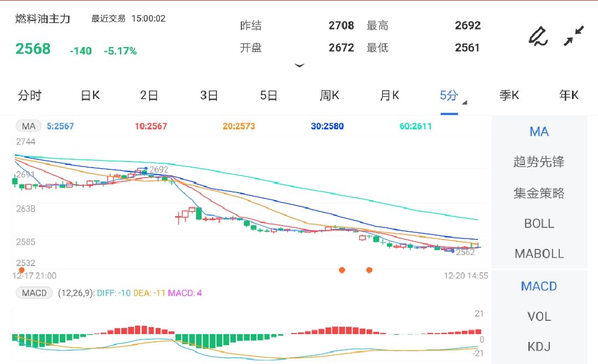Viewport: 598px width, 364px height.
Task: Click the MACD:4 readout
Action: pos(185,293)
